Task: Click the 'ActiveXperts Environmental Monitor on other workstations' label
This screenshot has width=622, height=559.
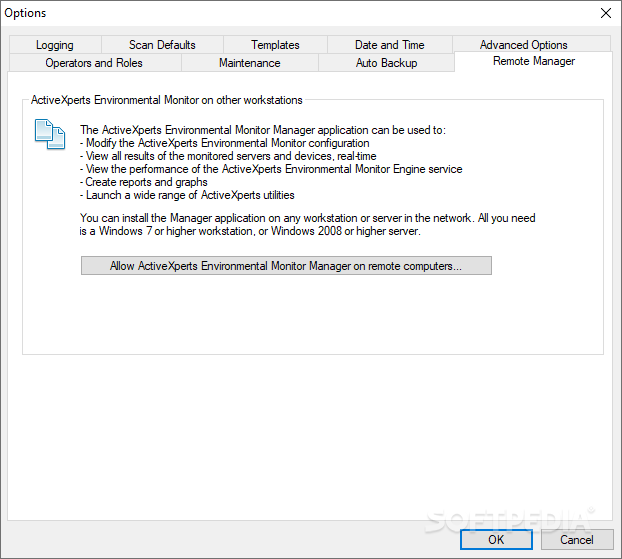Action: point(167,100)
